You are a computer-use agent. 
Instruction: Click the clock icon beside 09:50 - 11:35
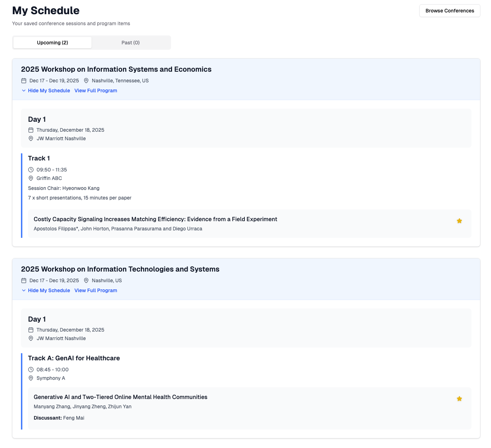tap(31, 170)
